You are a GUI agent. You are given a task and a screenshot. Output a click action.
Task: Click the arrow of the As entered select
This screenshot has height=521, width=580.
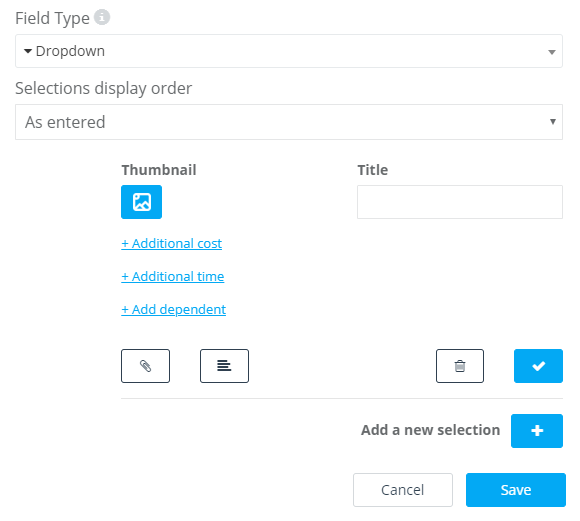(553, 122)
